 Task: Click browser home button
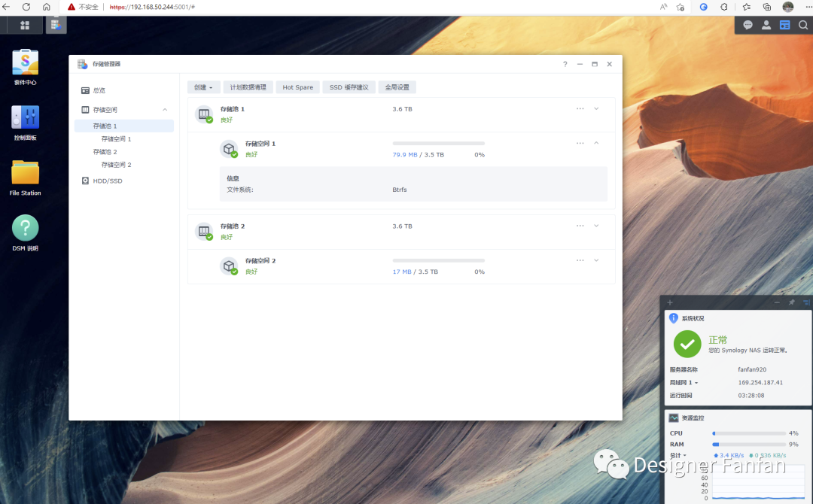[46, 7]
